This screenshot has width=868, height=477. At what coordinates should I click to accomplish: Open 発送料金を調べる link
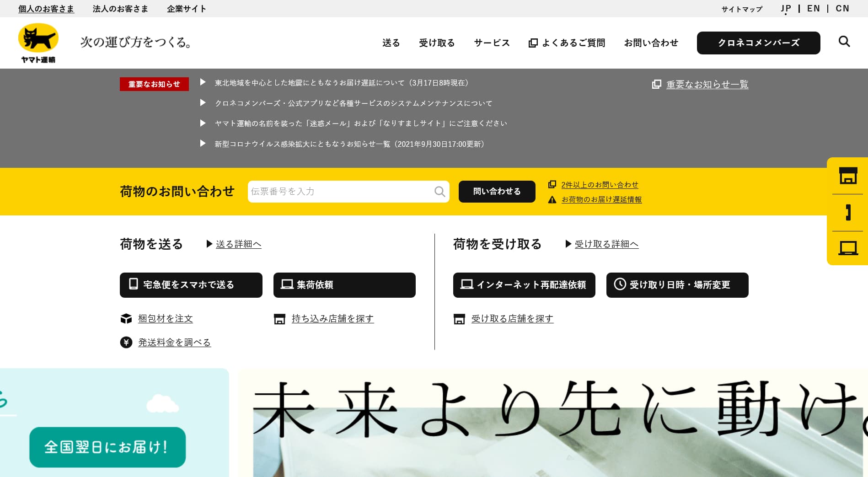[x=174, y=343]
